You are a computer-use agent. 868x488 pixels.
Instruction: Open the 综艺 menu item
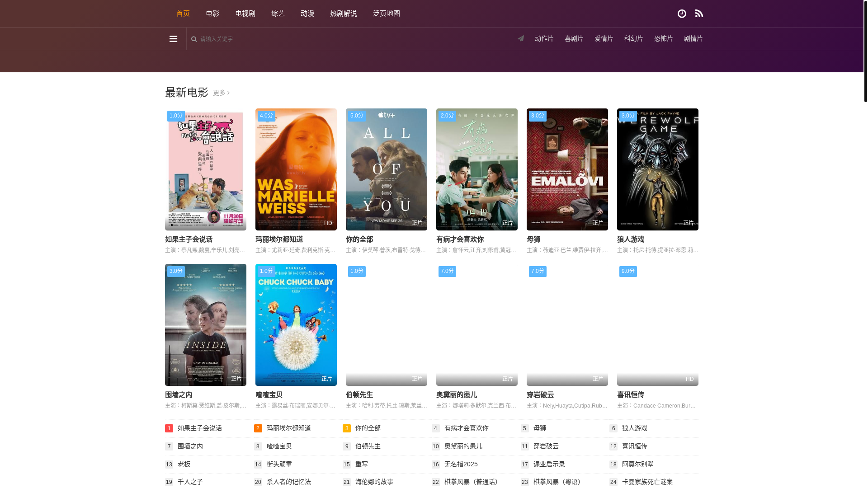click(278, 14)
